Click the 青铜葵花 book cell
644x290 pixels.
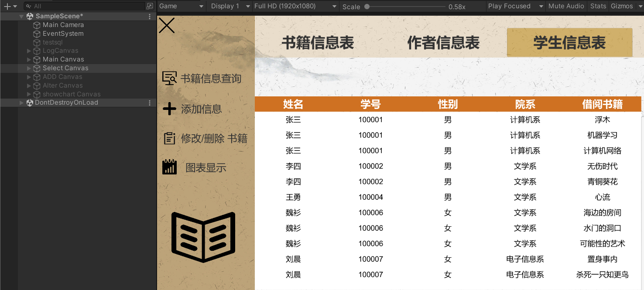(x=603, y=182)
